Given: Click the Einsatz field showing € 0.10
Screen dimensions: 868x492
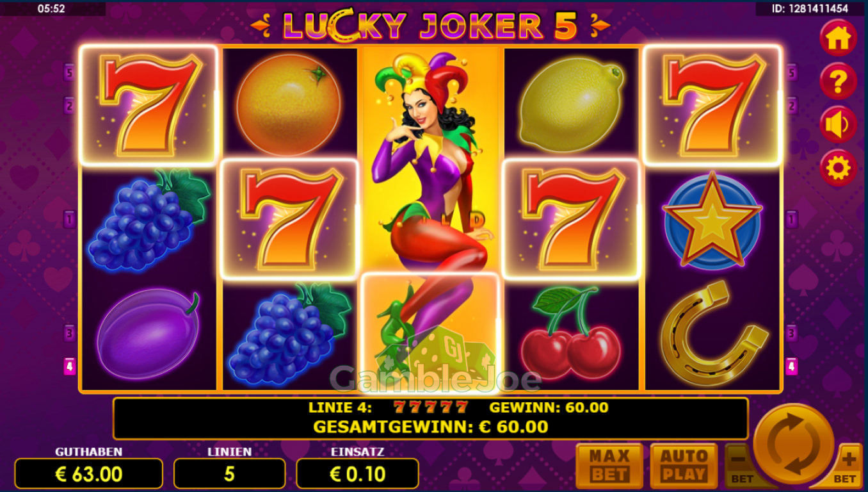Looking at the screenshot, I should click(x=357, y=473).
